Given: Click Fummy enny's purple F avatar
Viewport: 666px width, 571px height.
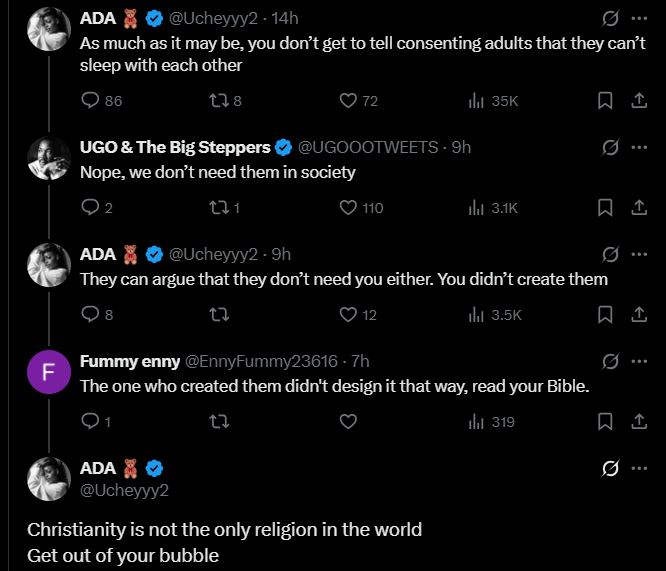Looking at the screenshot, I should [48, 374].
